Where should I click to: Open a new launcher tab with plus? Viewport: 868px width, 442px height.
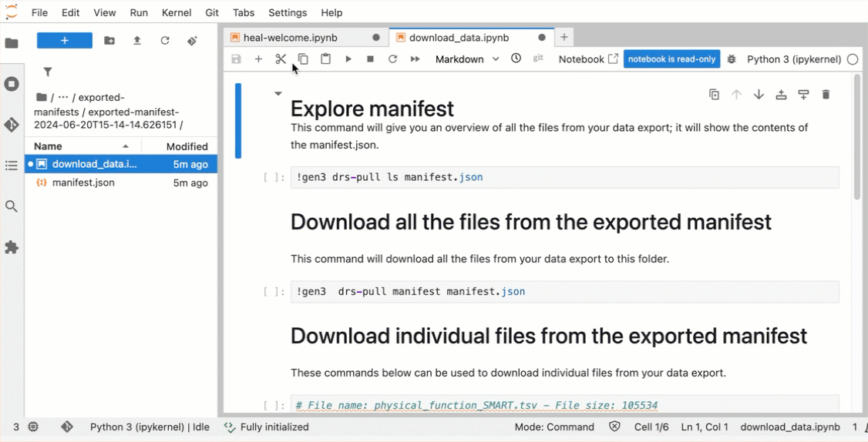(564, 37)
